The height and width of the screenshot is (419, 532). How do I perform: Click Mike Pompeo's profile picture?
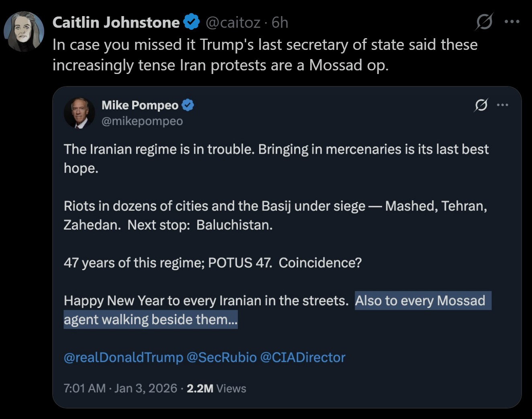[x=80, y=113]
